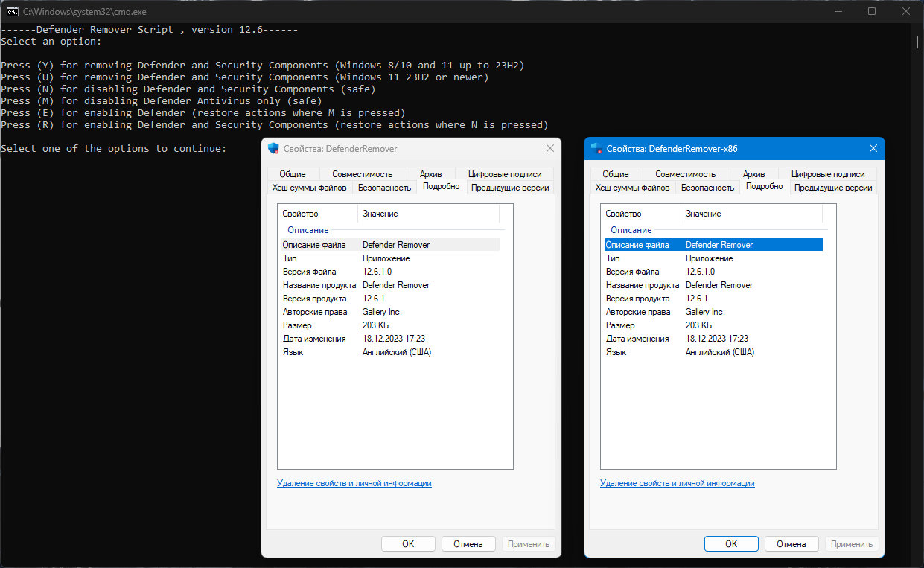Open Предыдущие версии tab in DefenderRemover dialog

(510, 188)
